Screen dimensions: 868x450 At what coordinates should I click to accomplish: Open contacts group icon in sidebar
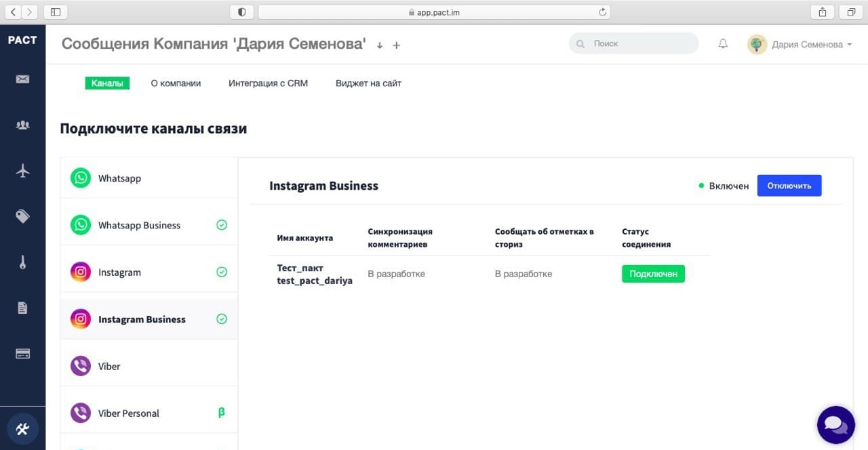coord(22,125)
